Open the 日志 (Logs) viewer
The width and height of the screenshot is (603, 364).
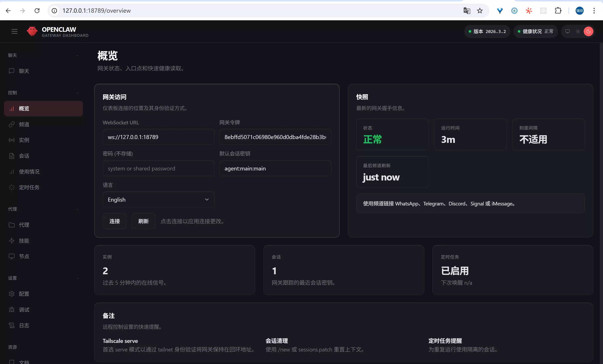(x=24, y=325)
